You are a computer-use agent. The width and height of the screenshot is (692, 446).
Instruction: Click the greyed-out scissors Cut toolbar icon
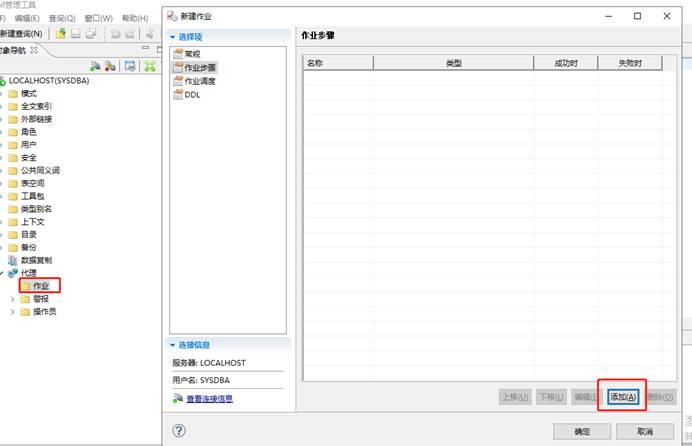click(150, 34)
